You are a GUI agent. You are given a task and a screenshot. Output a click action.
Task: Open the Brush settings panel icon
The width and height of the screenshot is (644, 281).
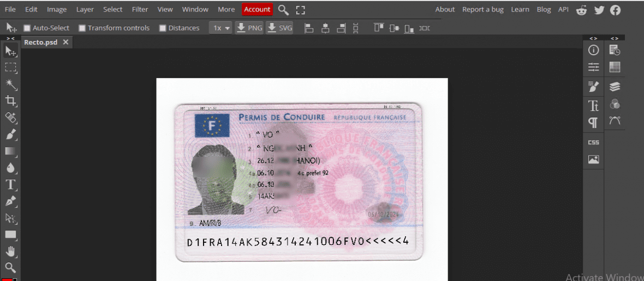click(x=593, y=87)
